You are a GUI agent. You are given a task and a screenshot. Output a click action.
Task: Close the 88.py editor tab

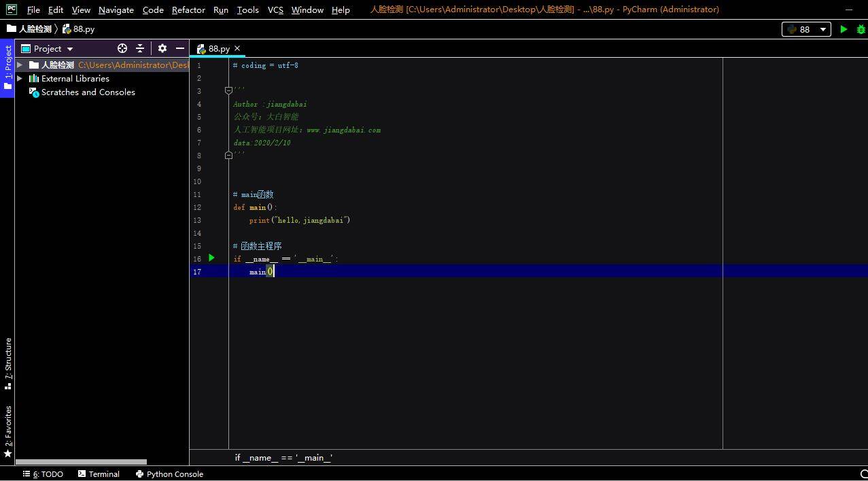(237, 48)
